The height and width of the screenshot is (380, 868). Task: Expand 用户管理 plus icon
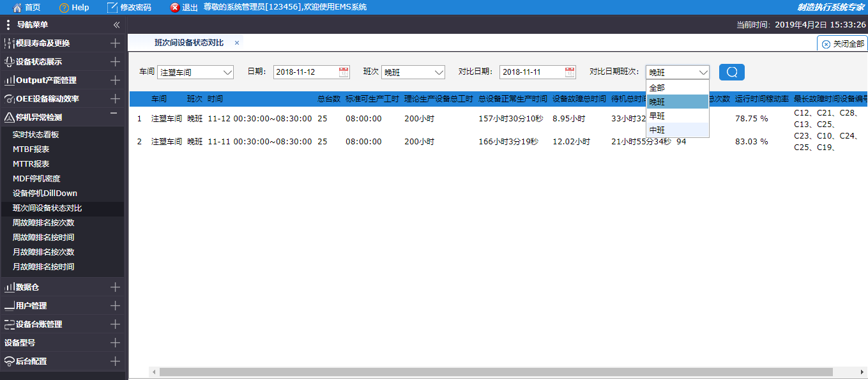point(115,306)
